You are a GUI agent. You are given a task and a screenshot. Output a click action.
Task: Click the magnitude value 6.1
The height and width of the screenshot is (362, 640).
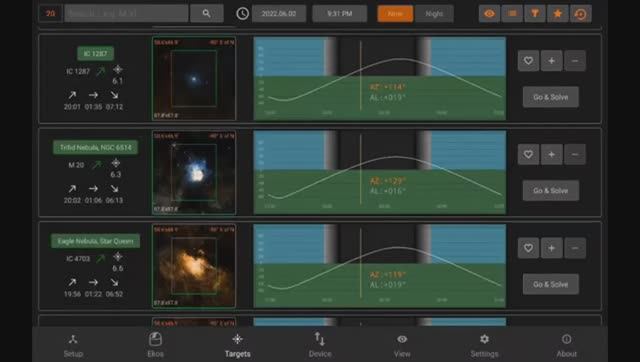(118, 81)
